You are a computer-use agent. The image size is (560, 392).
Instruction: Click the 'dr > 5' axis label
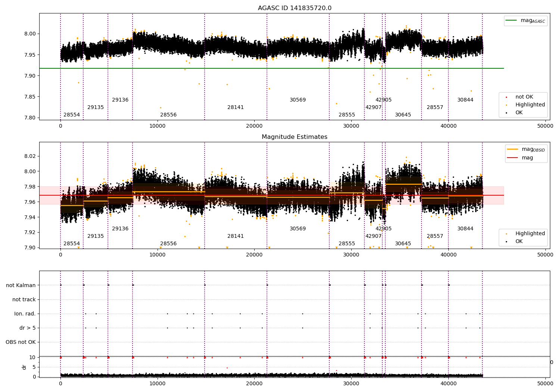(28, 328)
